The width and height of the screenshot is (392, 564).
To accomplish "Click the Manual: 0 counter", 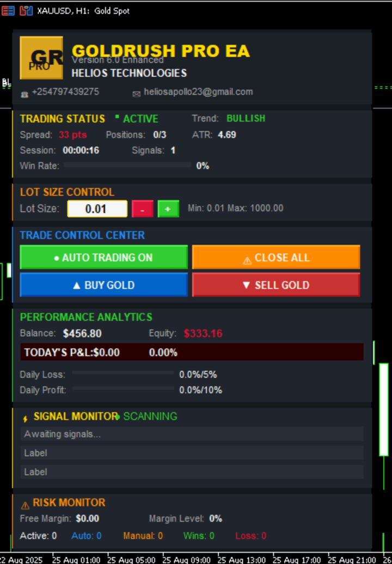I will [x=143, y=536].
